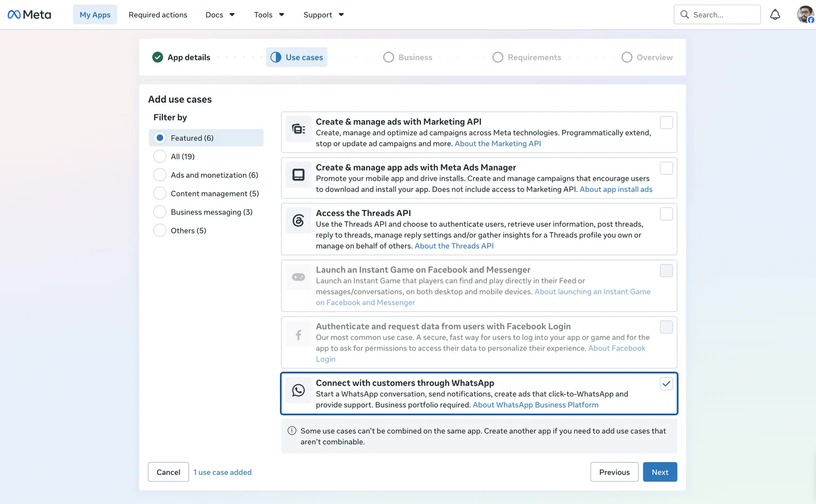
Task: Click 'Access the Threads API' title
Action: click(x=363, y=213)
